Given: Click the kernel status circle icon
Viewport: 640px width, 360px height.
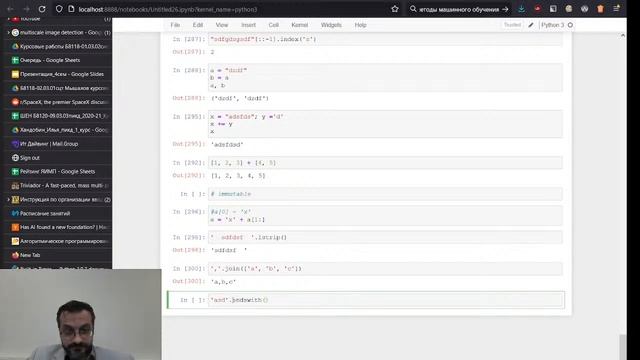Looking at the screenshot, I should [570, 25].
